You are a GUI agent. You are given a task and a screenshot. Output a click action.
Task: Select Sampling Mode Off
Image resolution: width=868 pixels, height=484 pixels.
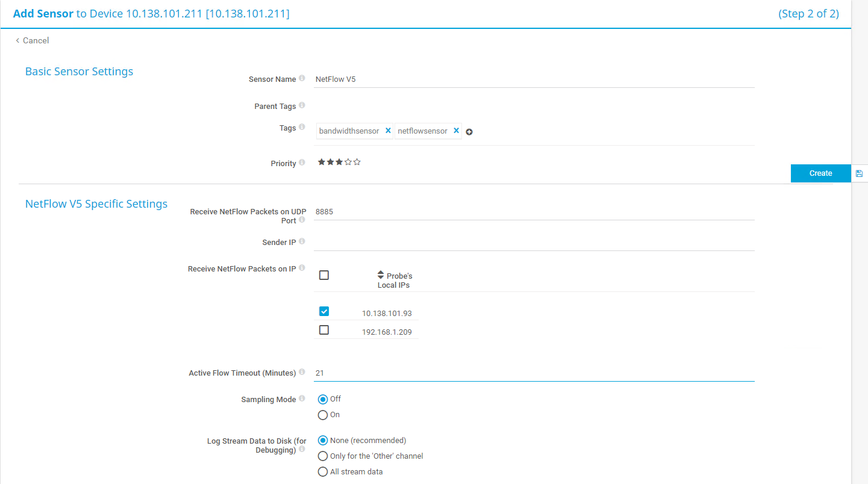tap(323, 399)
